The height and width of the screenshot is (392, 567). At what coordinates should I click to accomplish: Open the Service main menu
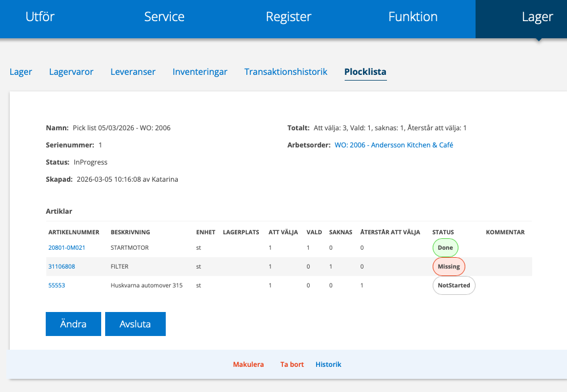click(164, 17)
